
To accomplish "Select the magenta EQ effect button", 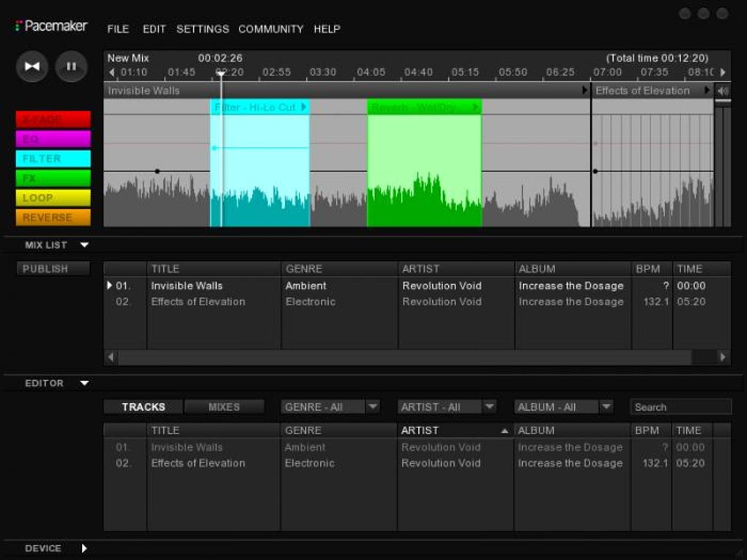I will 53,139.
